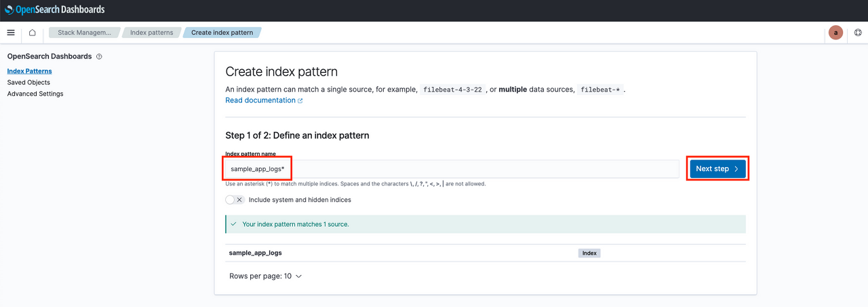Image resolution: width=868 pixels, height=307 pixels.
Task: Open the help icon in the header
Action: click(858, 33)
